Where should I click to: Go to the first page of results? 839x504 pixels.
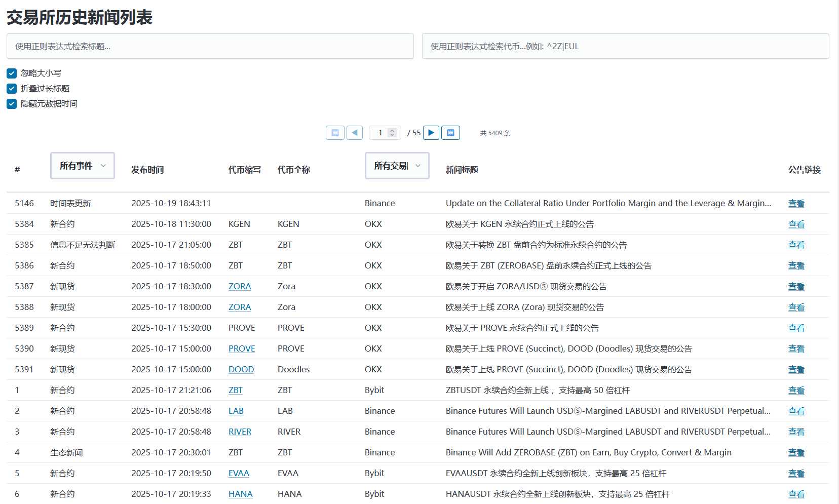point(335,133)
